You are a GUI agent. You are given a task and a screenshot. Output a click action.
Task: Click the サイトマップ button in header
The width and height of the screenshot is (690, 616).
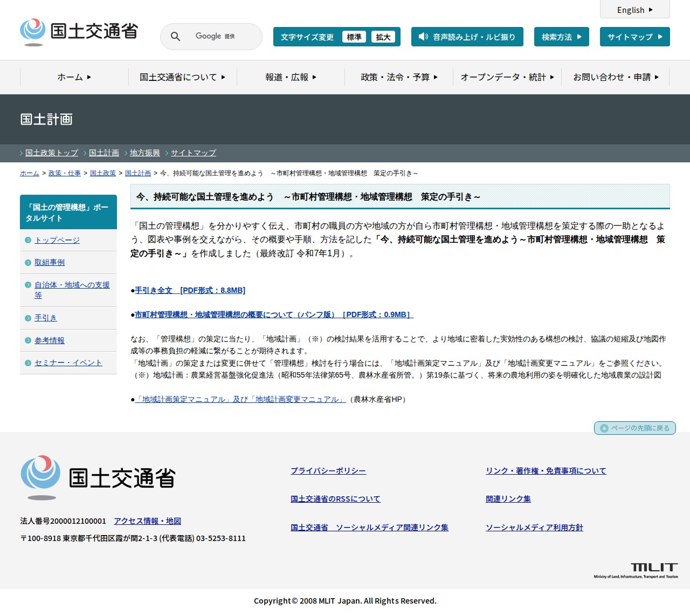point(634,37)
